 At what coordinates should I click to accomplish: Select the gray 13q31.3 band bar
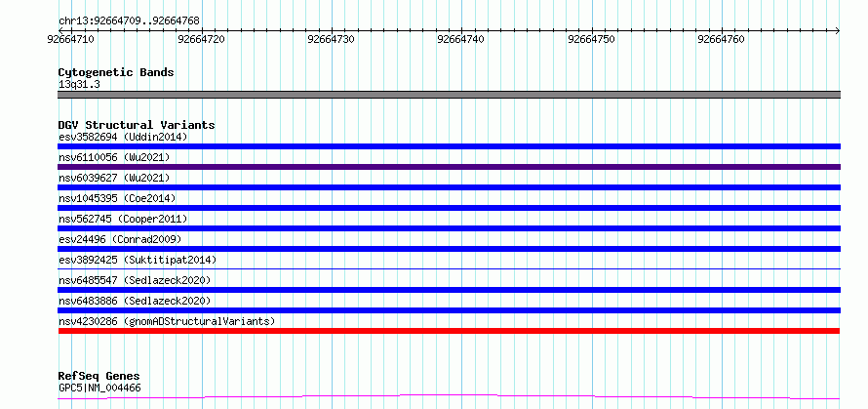[449, 95]
